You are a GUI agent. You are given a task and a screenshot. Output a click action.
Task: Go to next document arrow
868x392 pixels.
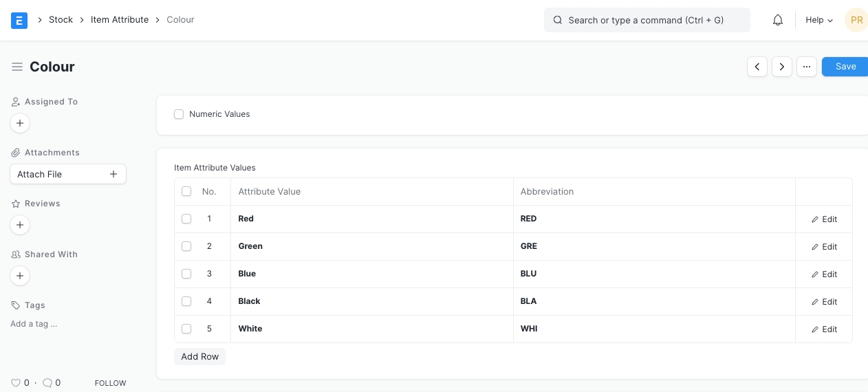pos(782,67)
